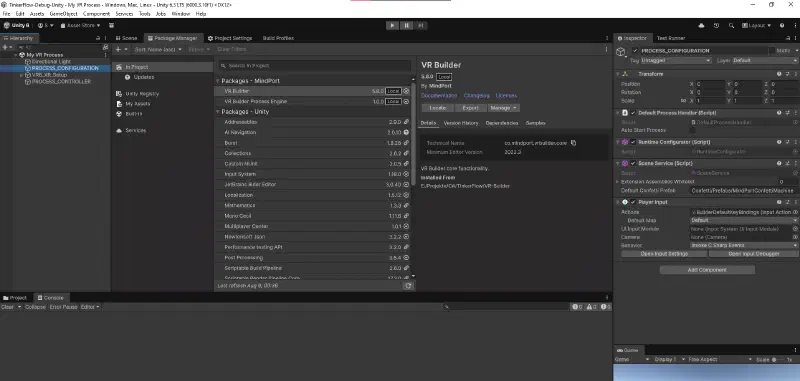Click the Add Component button

click(707, 270)
